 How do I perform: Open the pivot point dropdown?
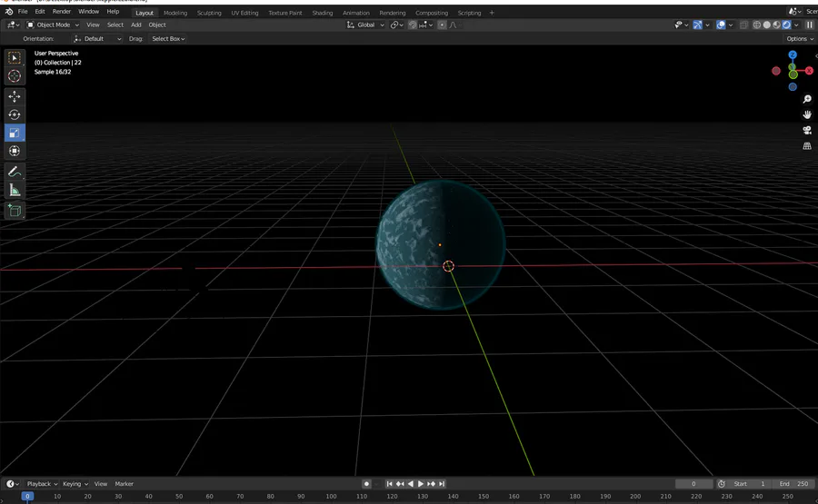point(396,25)
